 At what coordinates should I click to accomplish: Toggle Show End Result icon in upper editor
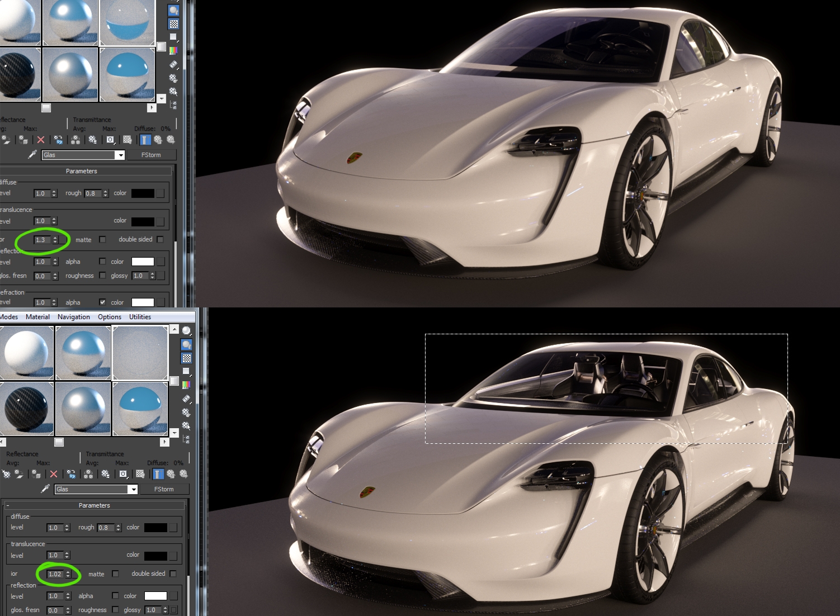pos(145,140)
